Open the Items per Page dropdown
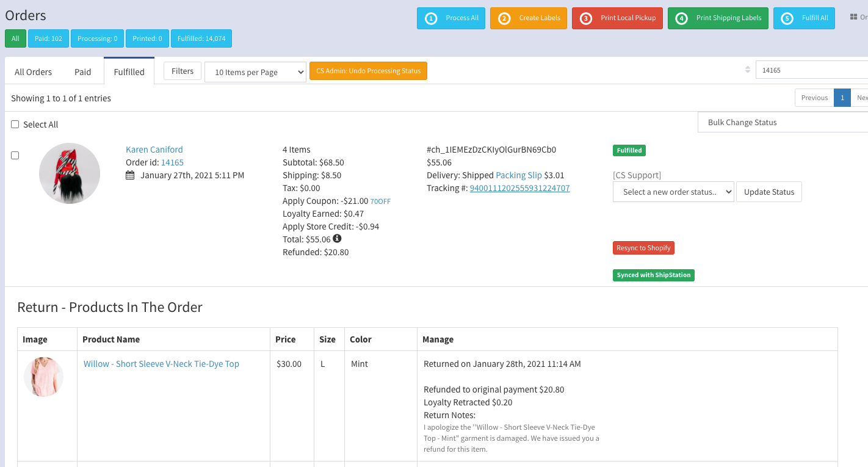This screenshot has height=467, width=868. coord(255,72)
